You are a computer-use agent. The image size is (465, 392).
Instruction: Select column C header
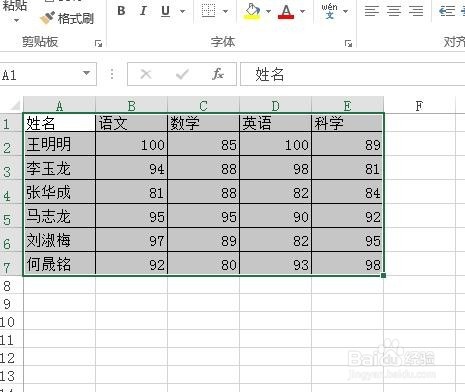point(203,106)
